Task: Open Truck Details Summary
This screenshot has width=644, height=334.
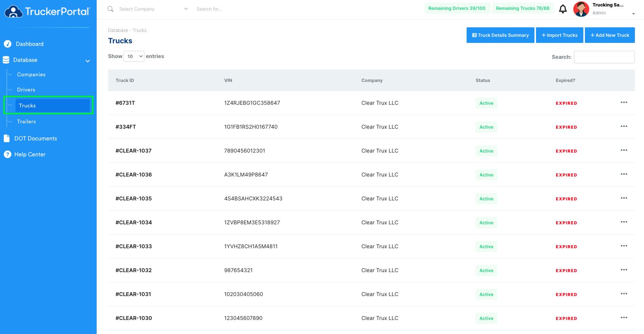Action: coord(500,35)
